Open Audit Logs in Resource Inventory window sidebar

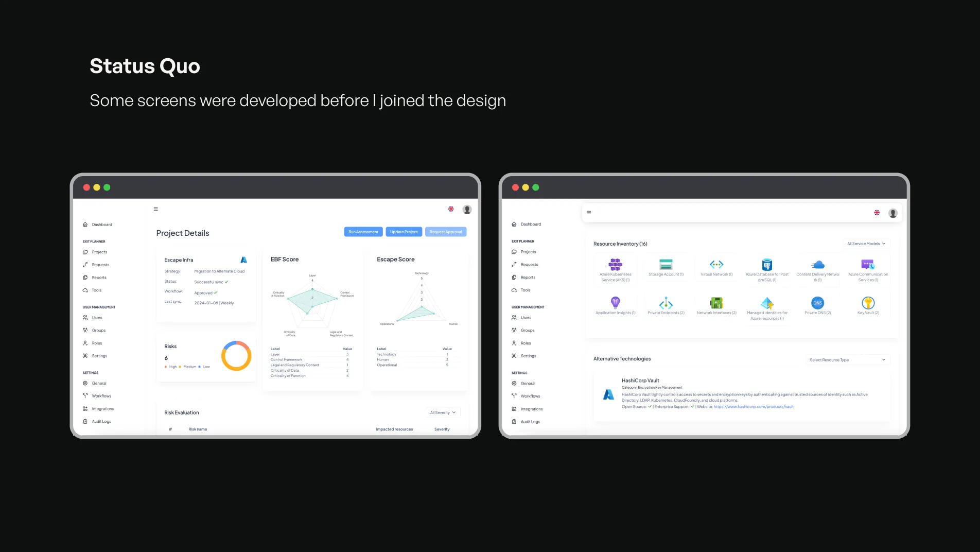click(526, 422)
